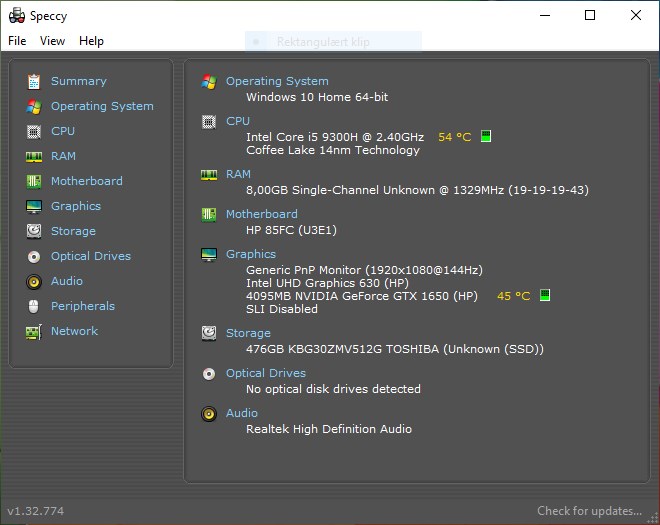Click the Operating System heading link in summary

point(277,81)
